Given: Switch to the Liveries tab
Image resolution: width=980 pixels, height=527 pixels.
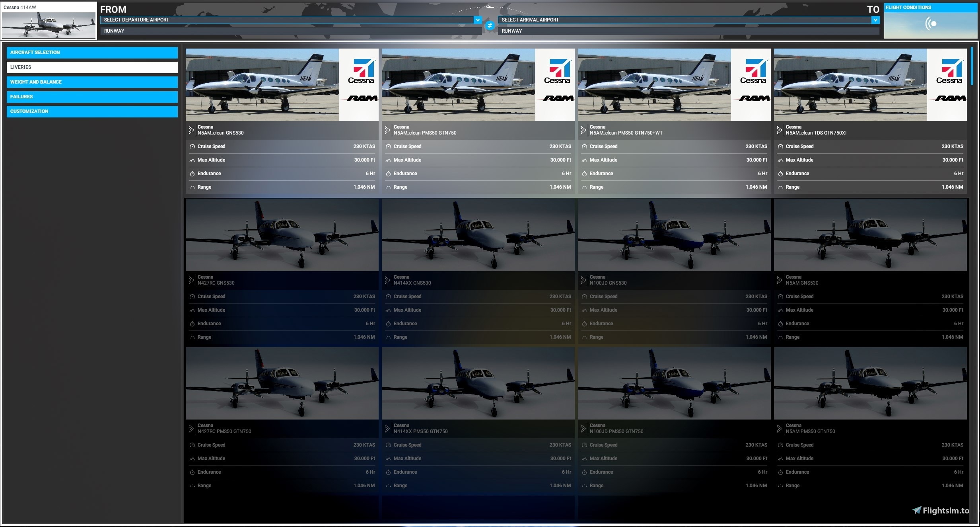Looking at the screenshot, I should click(x=92, y=67).
